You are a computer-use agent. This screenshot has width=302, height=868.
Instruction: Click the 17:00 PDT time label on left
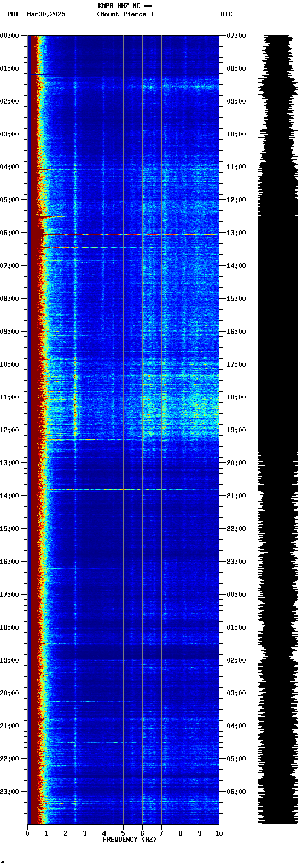pyautogui.click(x=9, y=595)
